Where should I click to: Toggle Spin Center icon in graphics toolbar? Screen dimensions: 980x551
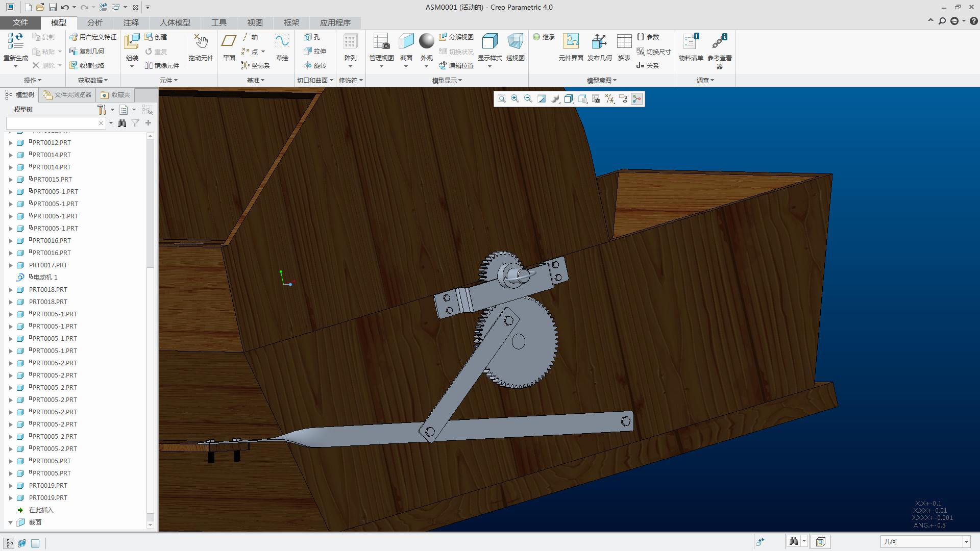pos(636,99)
